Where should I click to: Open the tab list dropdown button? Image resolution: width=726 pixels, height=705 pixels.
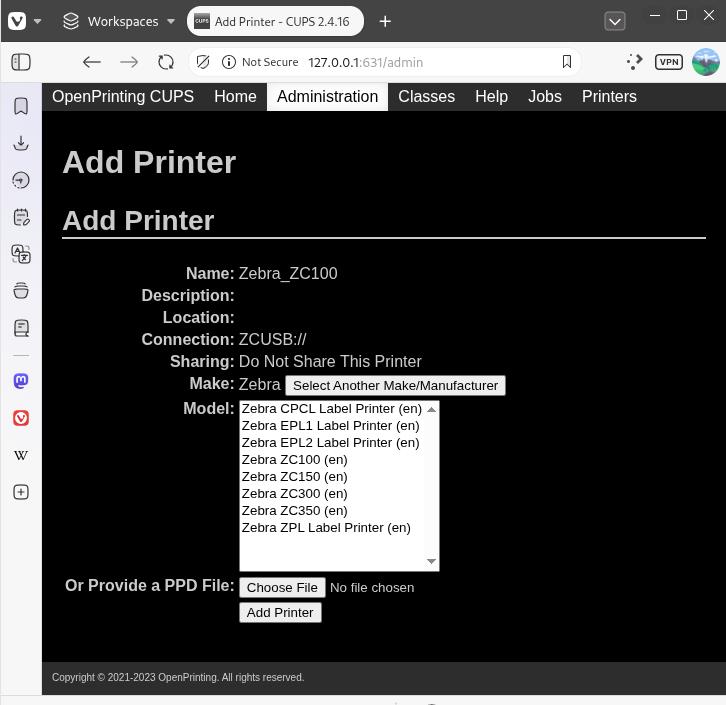(x=614, y=21)
